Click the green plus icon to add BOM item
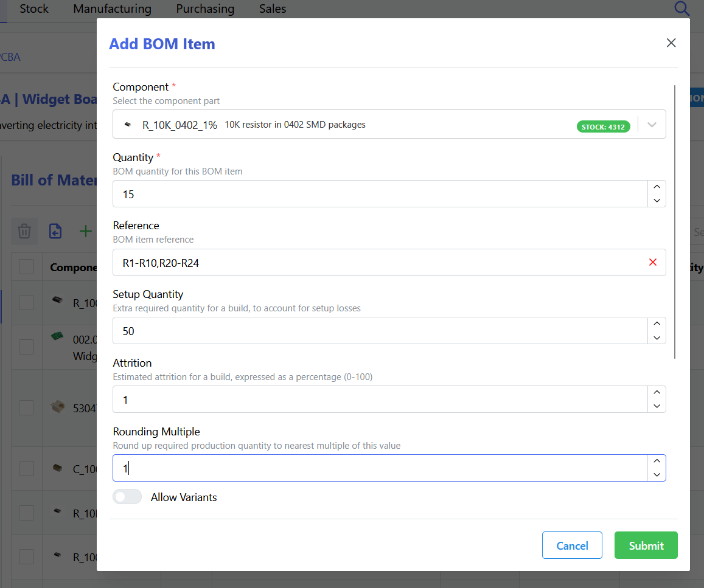Screen dimensions: 704x588 (85, 231)
